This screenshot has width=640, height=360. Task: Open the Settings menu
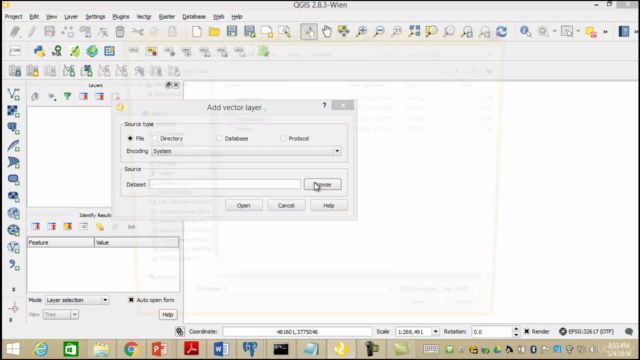pyautogui.click(x=95, y=17)
